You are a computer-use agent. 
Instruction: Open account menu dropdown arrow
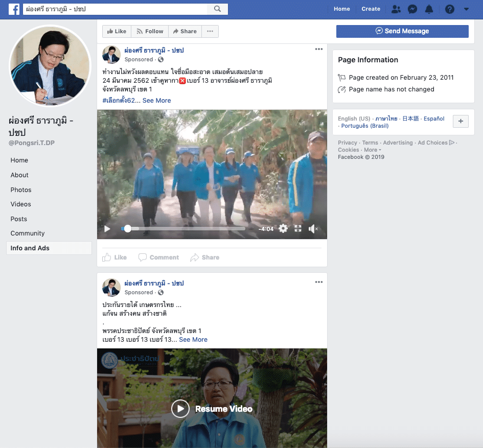[x=466, y=9]
